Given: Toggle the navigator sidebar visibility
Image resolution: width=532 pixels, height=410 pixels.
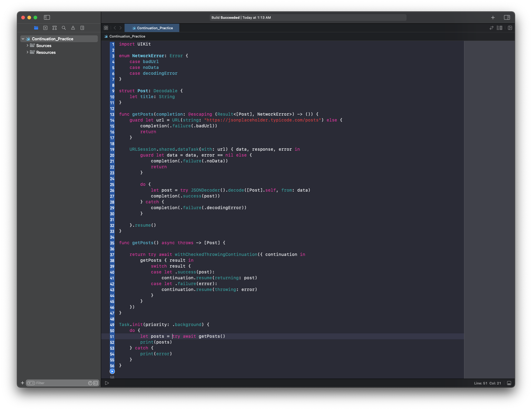Looking at the screenshot, I should coord(47,18).
